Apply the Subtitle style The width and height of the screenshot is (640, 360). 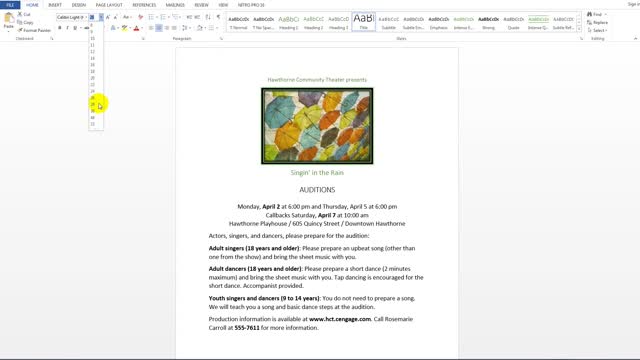(x=389, y=22)
